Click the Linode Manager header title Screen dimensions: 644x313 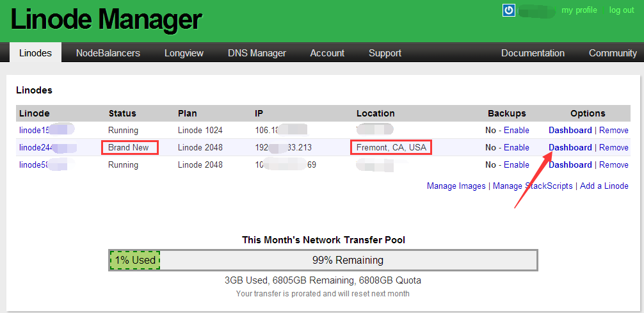pyautogui.click(x=106, y=20)
